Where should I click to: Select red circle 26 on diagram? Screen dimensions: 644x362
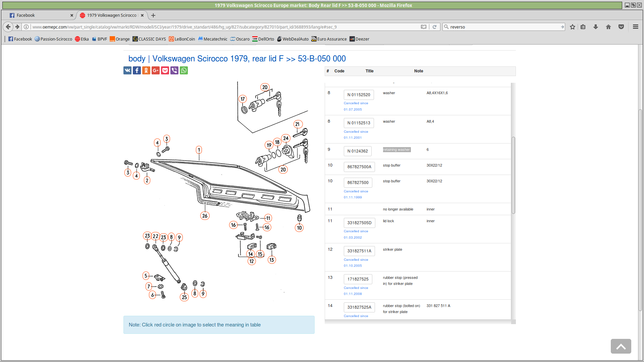(205, 216)
